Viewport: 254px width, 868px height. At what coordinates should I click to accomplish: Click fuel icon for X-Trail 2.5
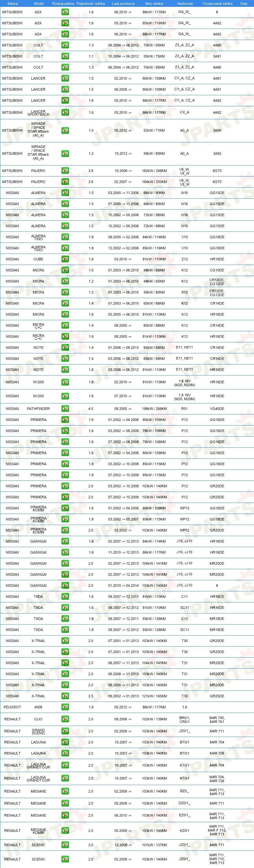coord(65,696)
